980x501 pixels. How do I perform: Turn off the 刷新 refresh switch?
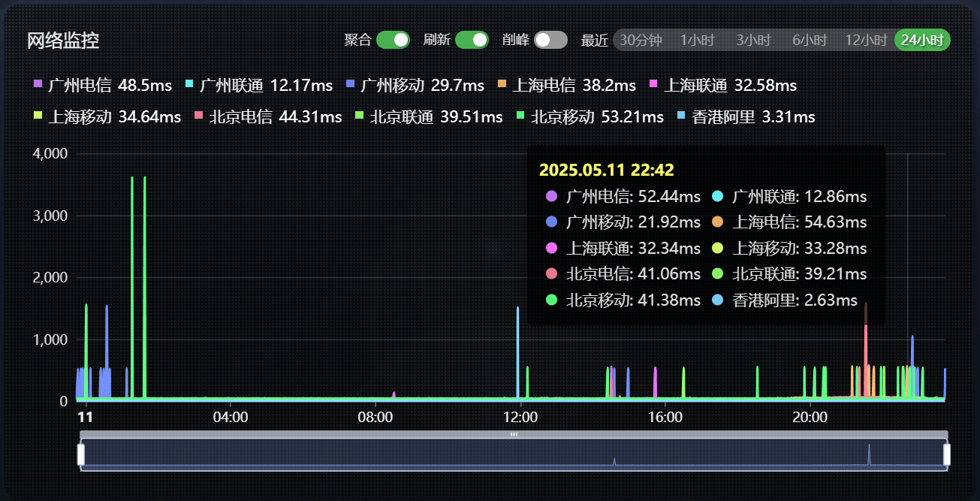click(x=472, y=40)
